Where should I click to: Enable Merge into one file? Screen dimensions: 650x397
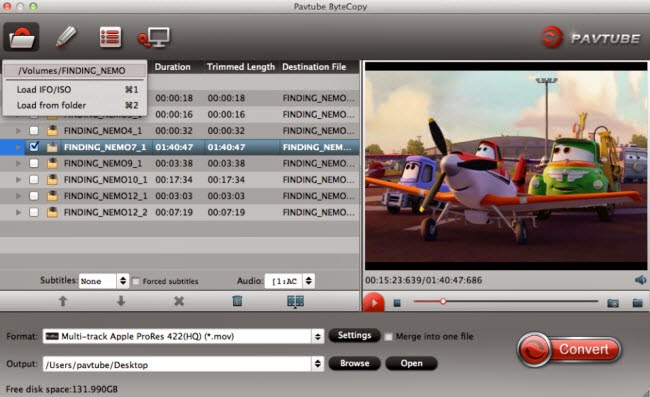pyautogui.click(x=388, y=337)
